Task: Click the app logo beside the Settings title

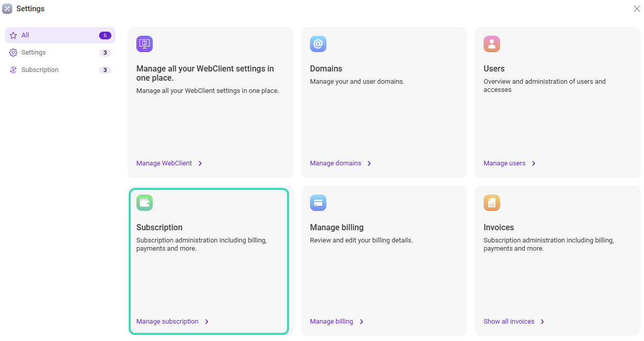Action: tap(7, 8)
